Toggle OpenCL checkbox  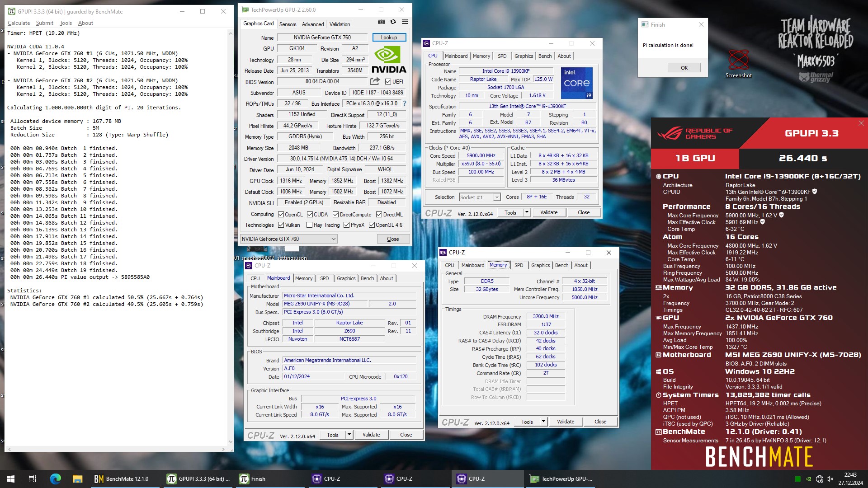(281, 215)
